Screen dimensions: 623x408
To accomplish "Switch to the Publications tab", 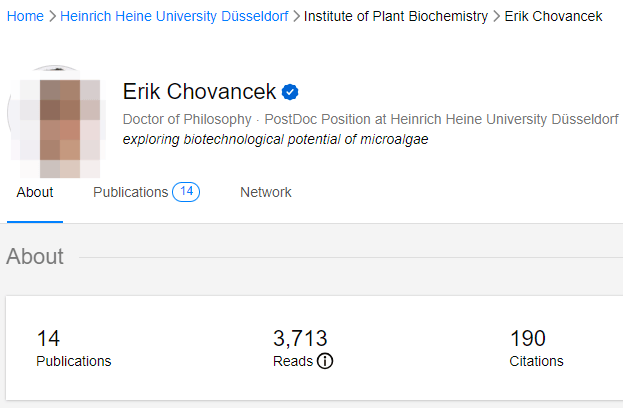I will coord(130,192).
